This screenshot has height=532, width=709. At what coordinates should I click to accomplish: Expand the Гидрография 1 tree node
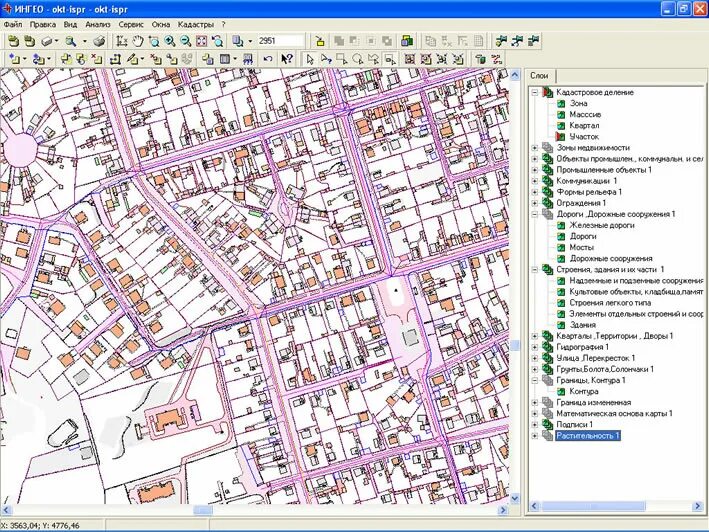[535, 347]
